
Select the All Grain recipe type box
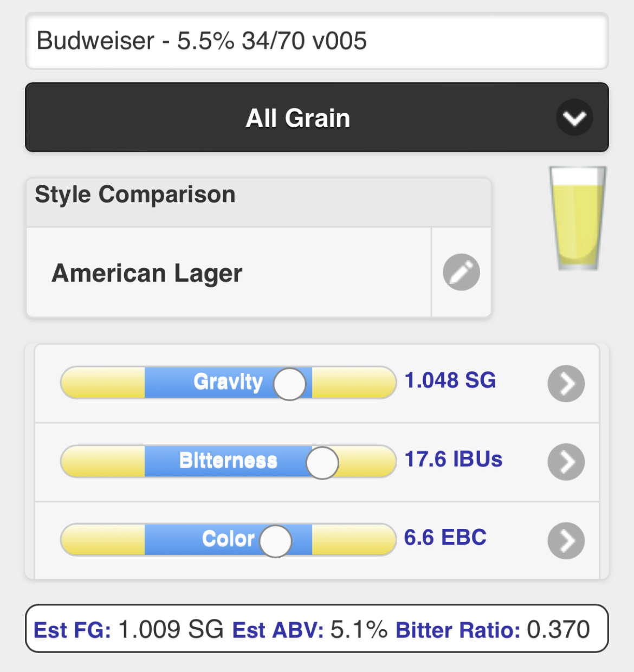(317, 117)
